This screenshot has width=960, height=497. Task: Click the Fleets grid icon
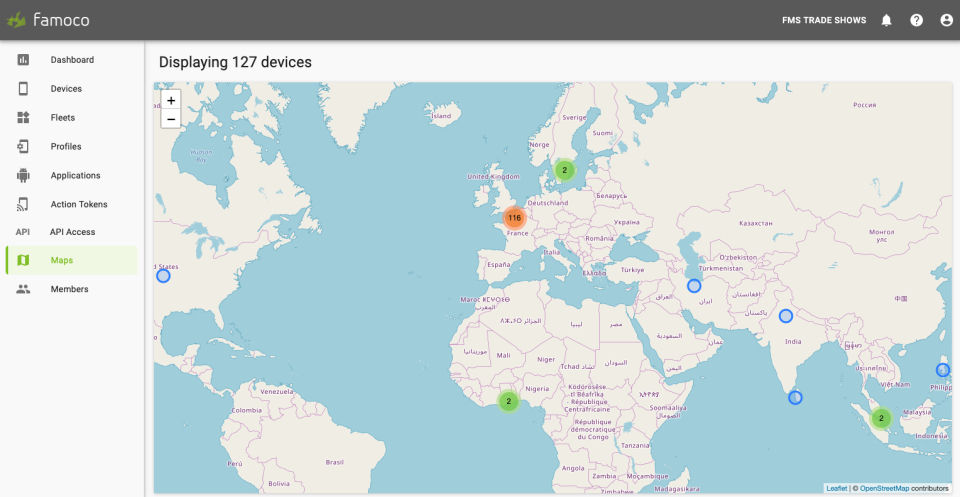[x=23, y=118]
